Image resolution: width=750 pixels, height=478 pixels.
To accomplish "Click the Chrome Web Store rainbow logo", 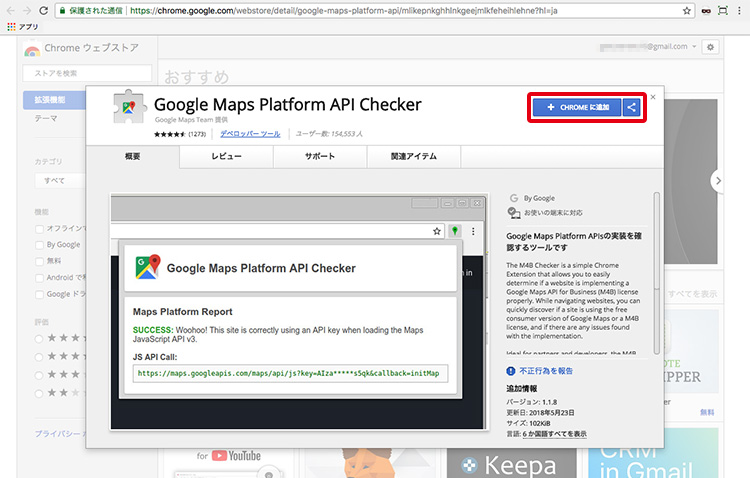I will (x=32, y=51).
